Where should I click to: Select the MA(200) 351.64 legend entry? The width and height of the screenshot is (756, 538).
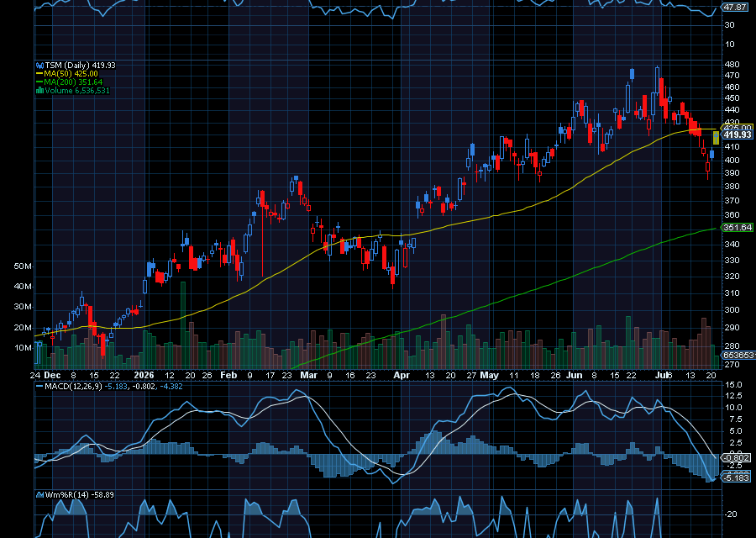(73, 82)
